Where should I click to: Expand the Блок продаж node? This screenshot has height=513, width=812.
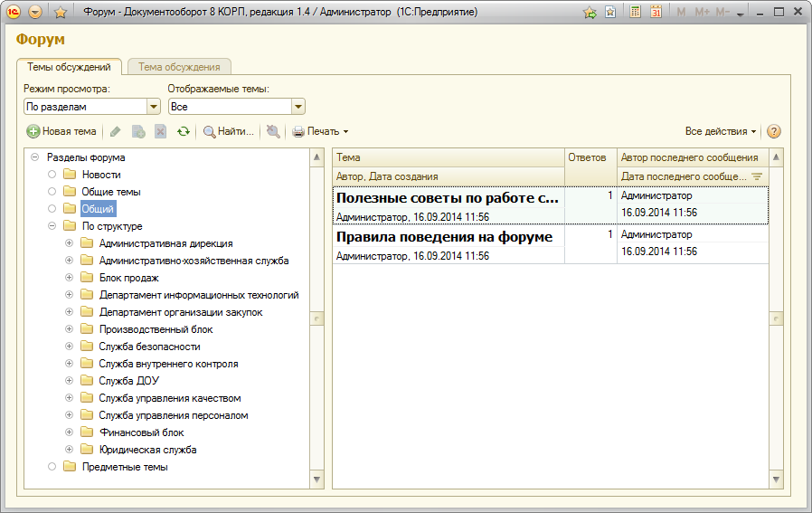[x=69, y=278]
